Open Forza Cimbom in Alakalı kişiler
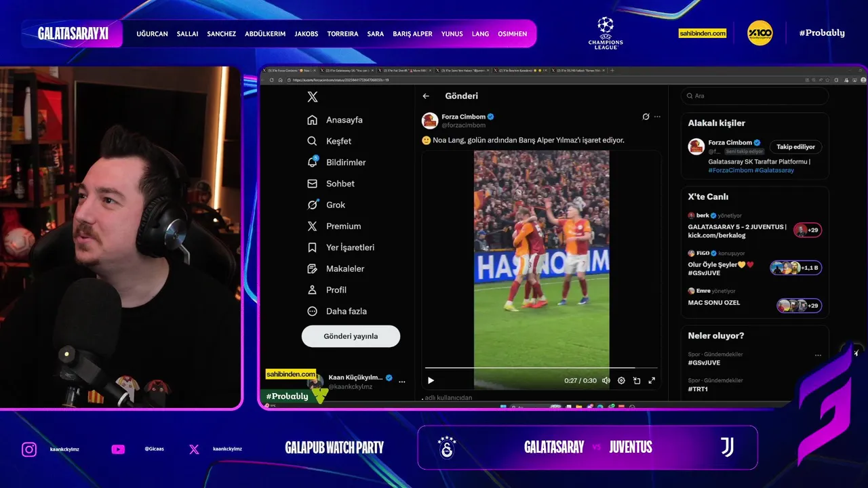 click(x=730, y=143)
